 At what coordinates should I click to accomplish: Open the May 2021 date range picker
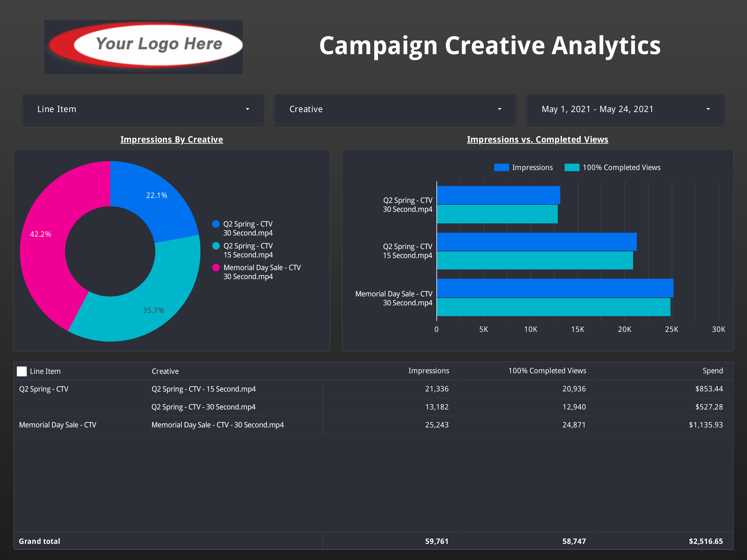[625, 109]
